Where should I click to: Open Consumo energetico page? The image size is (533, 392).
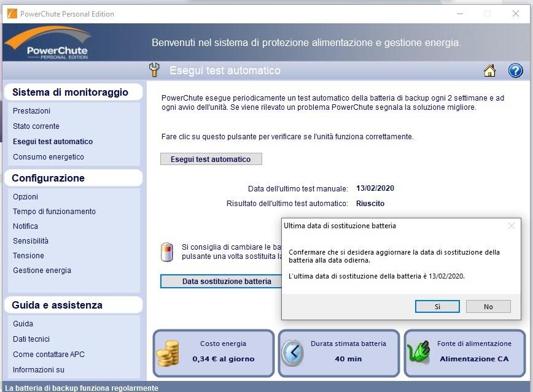pyautogui.click(x=49, y=156)
